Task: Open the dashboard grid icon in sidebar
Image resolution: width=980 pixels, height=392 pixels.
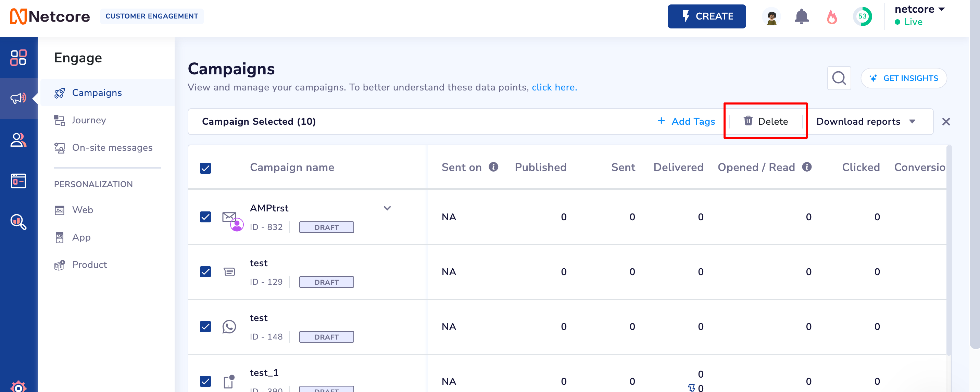Action: [x=18, y=58]
